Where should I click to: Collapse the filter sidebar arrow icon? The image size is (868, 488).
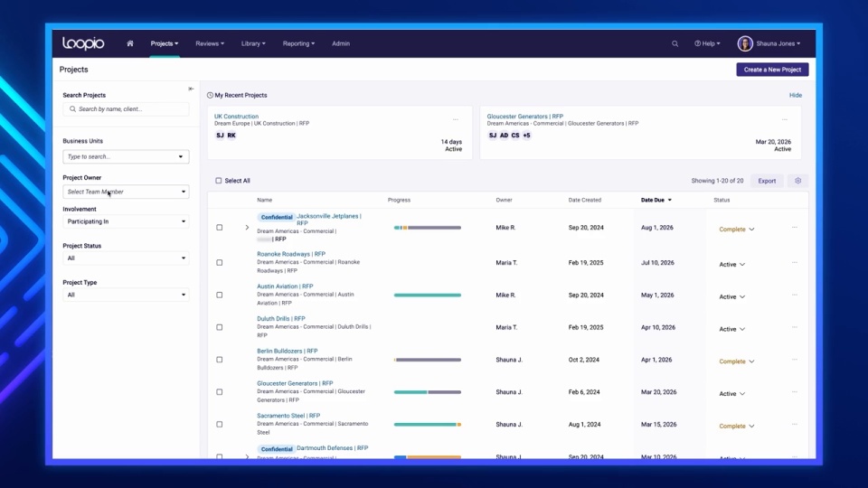[x=191, y=89]
